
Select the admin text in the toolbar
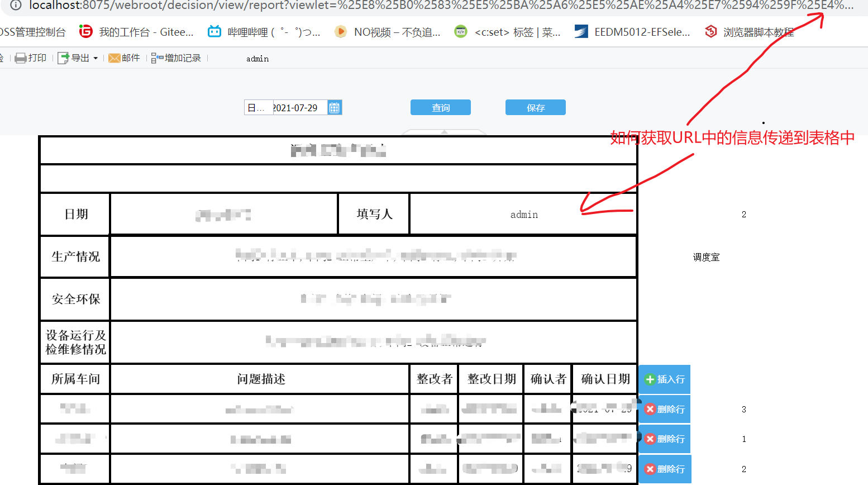click(257, 59)
